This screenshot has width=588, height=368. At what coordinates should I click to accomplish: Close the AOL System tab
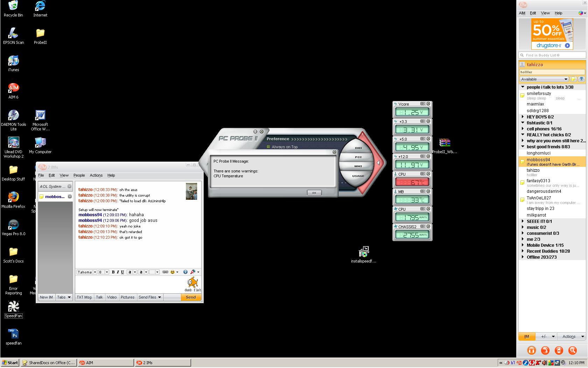coord(69,186)
